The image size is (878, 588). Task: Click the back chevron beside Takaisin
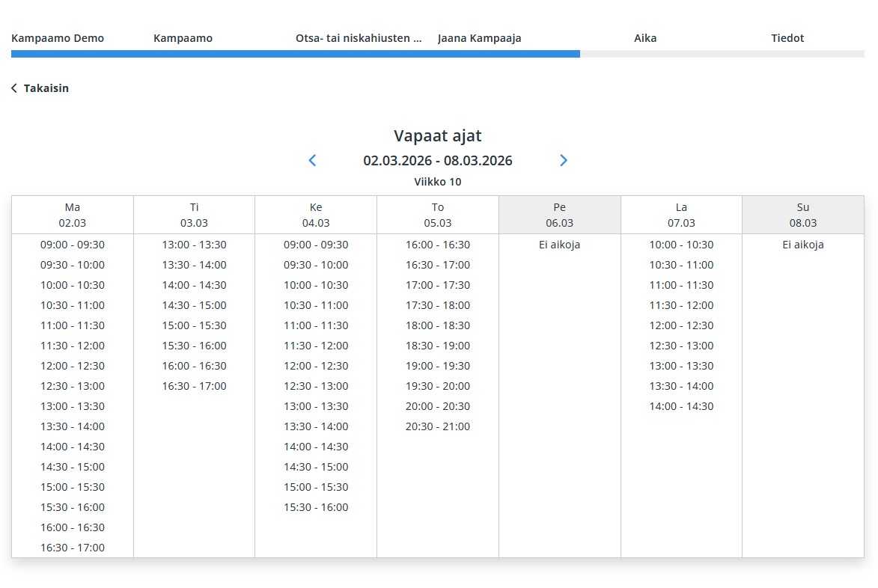coord(13,88)
